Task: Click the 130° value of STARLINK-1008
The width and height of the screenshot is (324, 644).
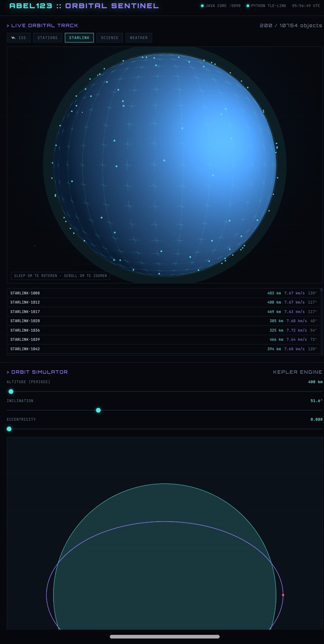Action: 312,293
